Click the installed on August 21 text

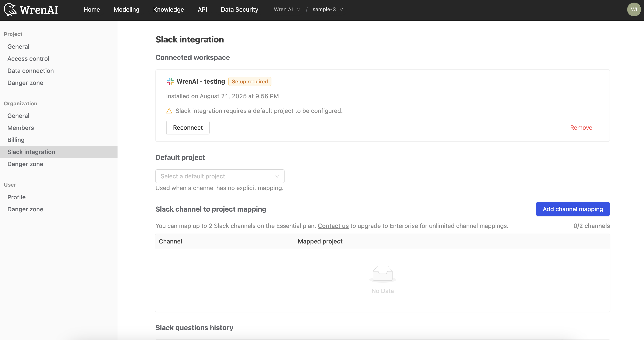[222, 96]
